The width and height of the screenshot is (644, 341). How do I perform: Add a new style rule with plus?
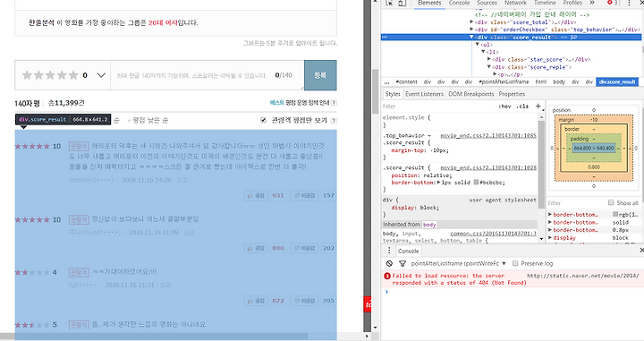click(x=538, y=106)
